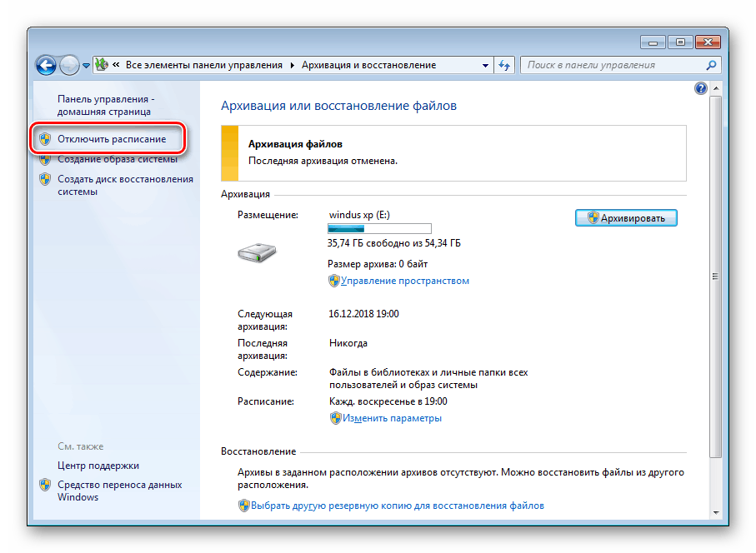Click 'Последняя архивация отменена.' status message
The width and height of the screenshot is (756, 553).
(x=323, y=161)
